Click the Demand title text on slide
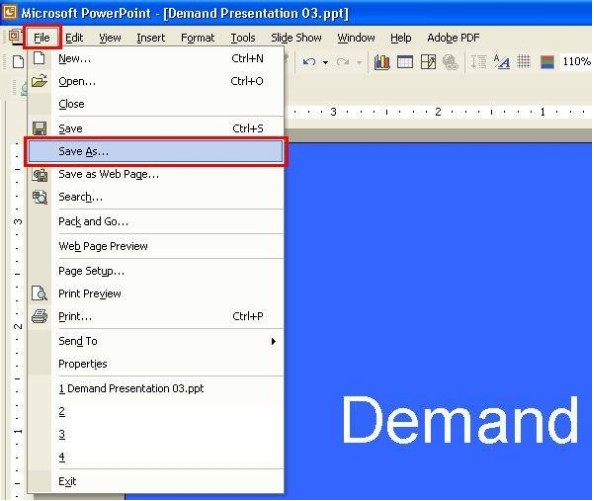This screenshot has width=594, height=501. pos(460,420)
